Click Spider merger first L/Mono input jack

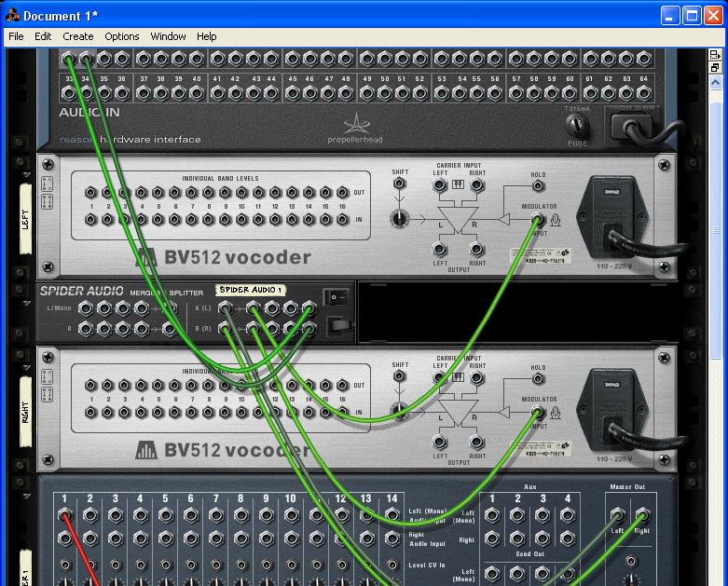point(86,307)
